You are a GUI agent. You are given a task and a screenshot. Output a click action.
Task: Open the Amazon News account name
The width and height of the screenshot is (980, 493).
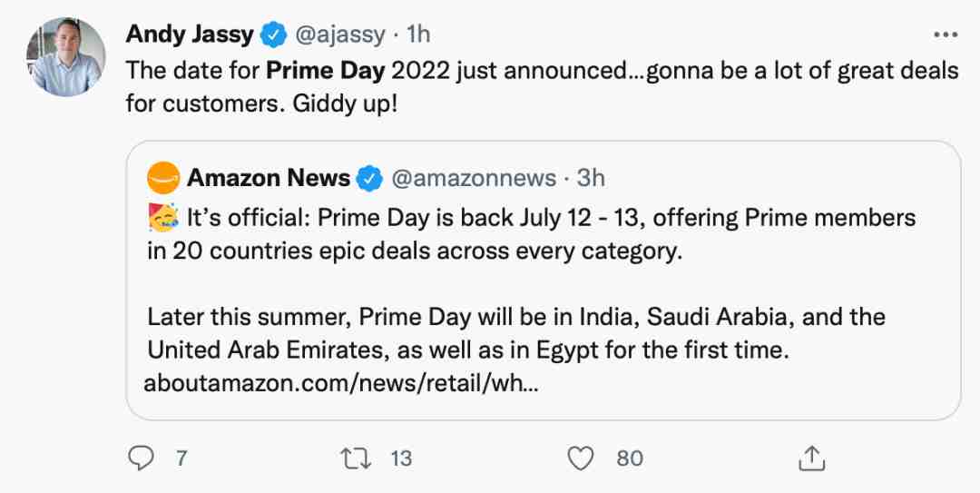[x=268, y=178]
